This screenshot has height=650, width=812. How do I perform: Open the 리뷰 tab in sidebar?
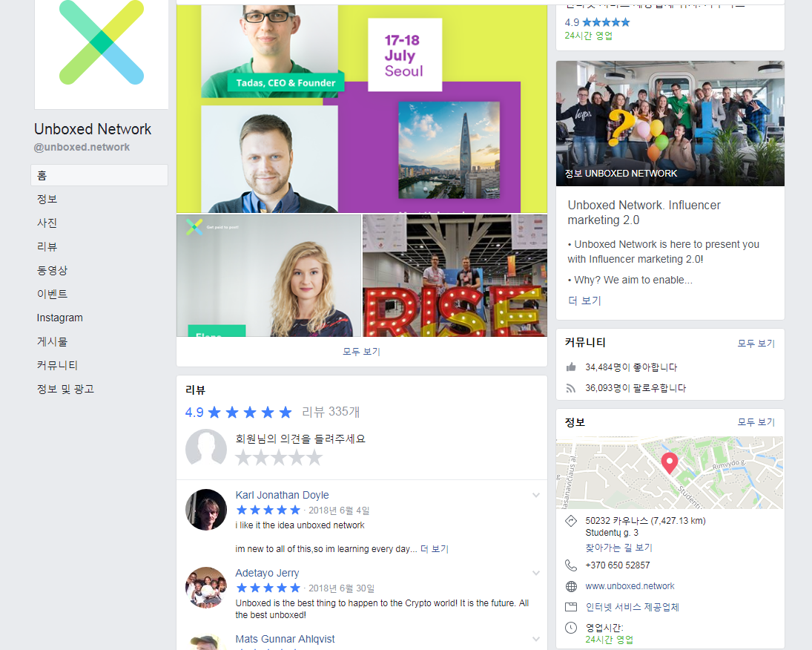pos(47,247)
